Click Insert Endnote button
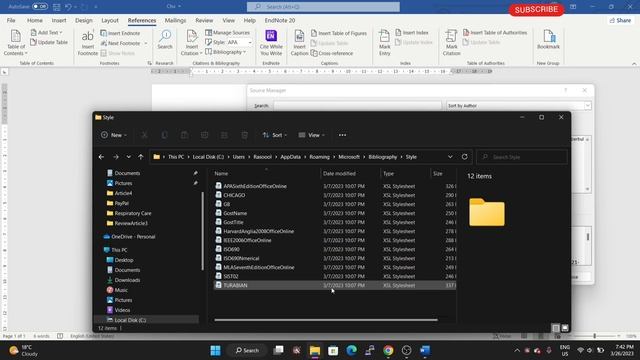 [120, 33]
